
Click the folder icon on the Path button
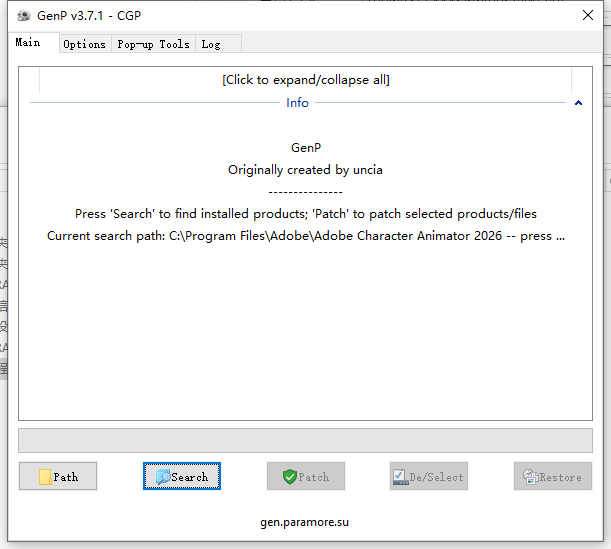point(45,477)
